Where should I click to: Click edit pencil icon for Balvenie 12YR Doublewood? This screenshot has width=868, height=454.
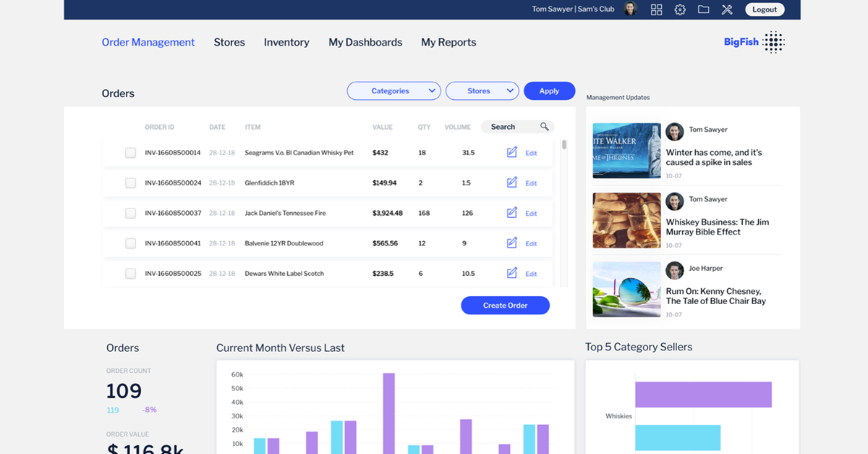[512, 243]
